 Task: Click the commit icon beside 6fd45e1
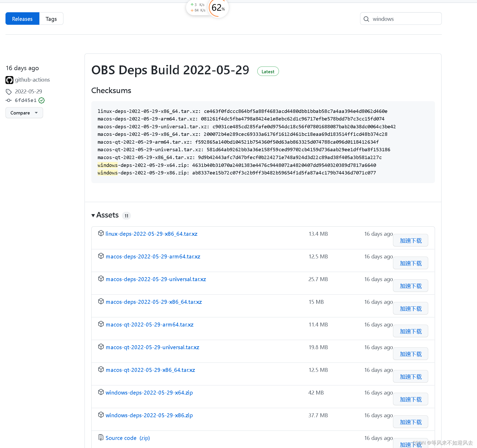[9, 100]
